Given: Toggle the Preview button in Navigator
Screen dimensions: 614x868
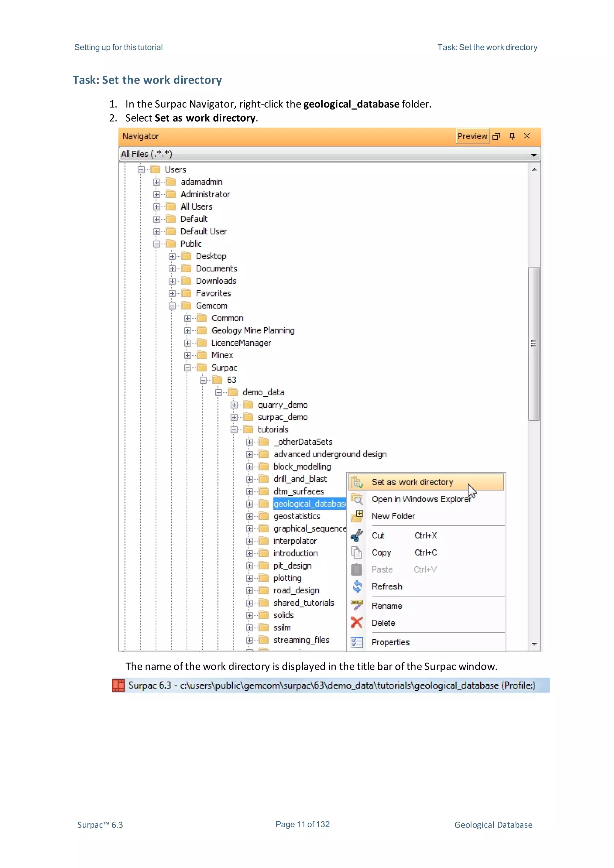Looking at the screenshot, I should [x=472, y=136].
